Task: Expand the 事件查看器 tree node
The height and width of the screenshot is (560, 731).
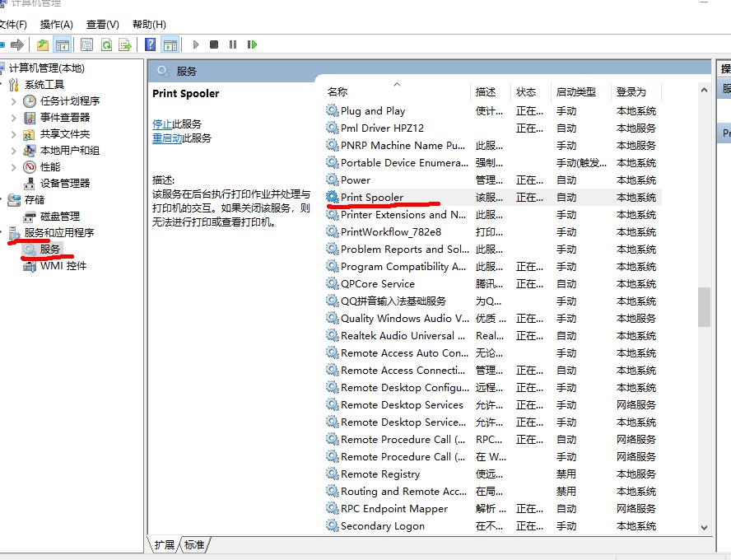Action: pyautogui.click(x=14, y=116)
